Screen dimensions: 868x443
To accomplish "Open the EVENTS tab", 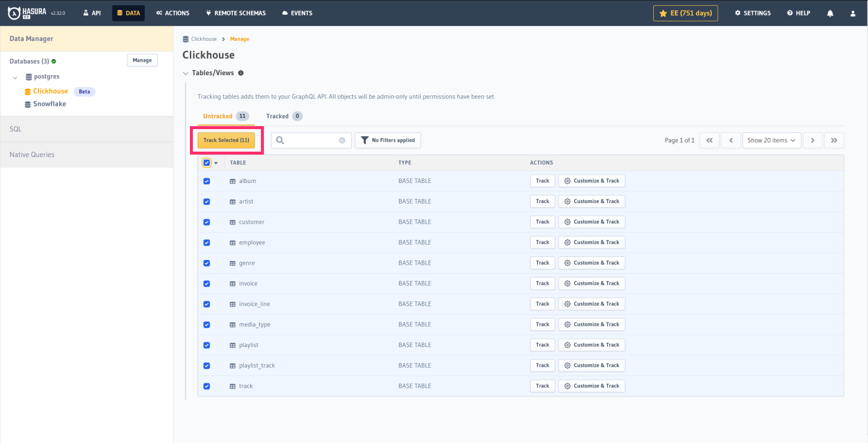I will click(x=297, y=13).
